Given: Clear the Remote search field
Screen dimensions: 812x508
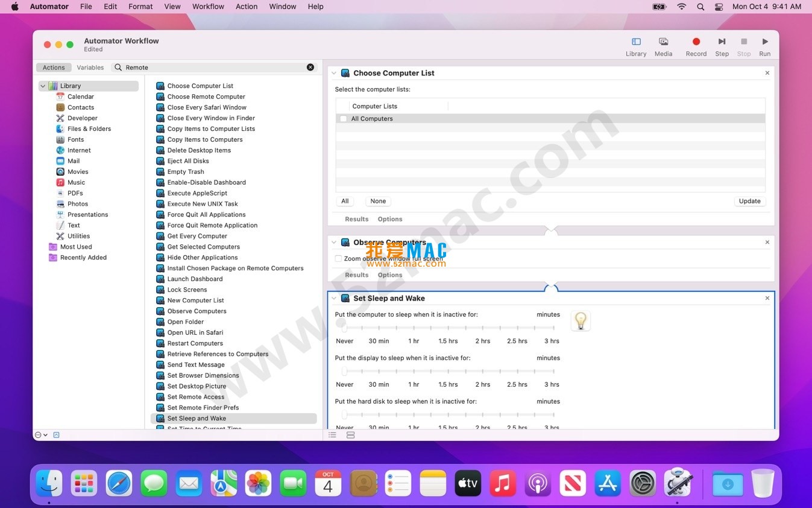Looking at the screenshot, I should pyautogui.click(x=310, y=68).
